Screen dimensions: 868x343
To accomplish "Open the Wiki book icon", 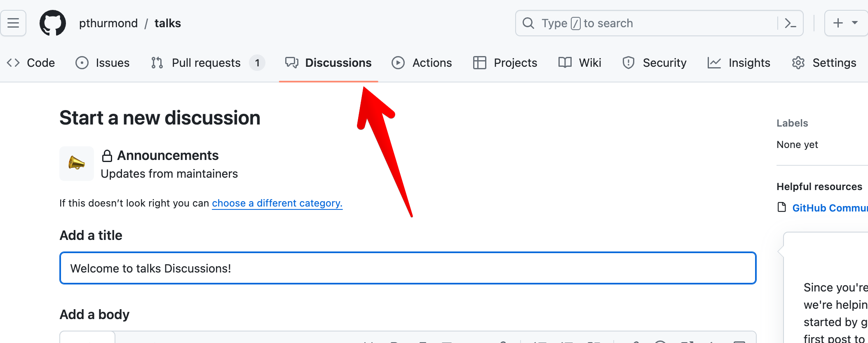I will pyautogui.click(x=565, y=63).
